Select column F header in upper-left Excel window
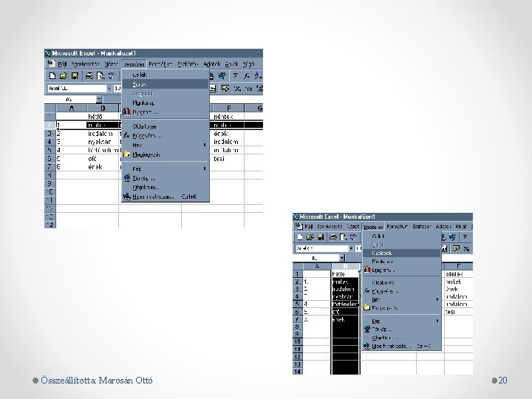Viewport: 532px width, 399px height. [228, 108]
